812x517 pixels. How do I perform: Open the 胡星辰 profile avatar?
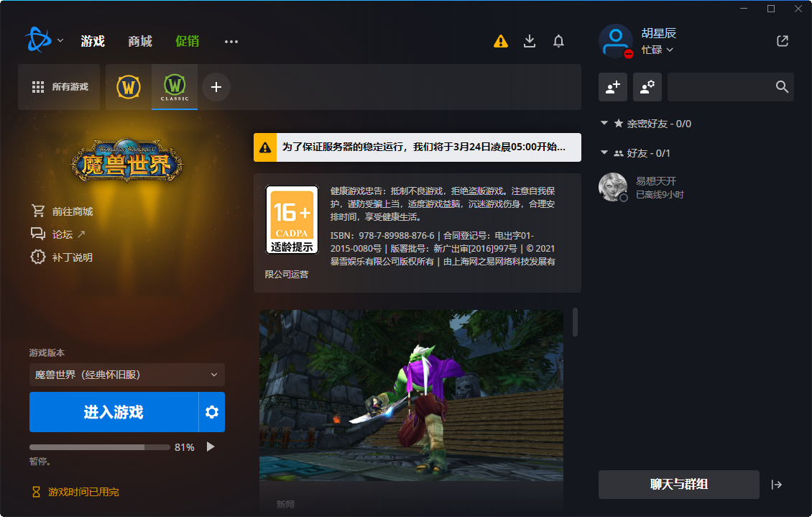(x=616, y=41)
